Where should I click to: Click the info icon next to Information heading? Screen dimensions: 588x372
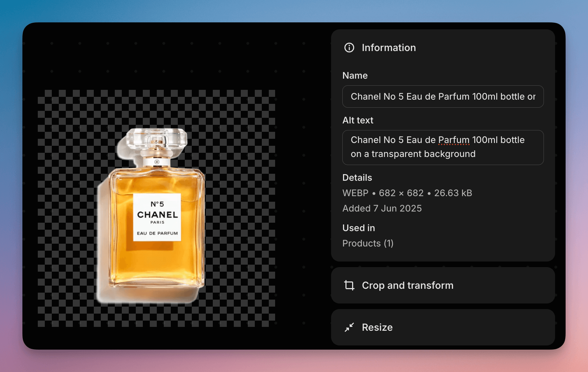click(x=349, y=48)
